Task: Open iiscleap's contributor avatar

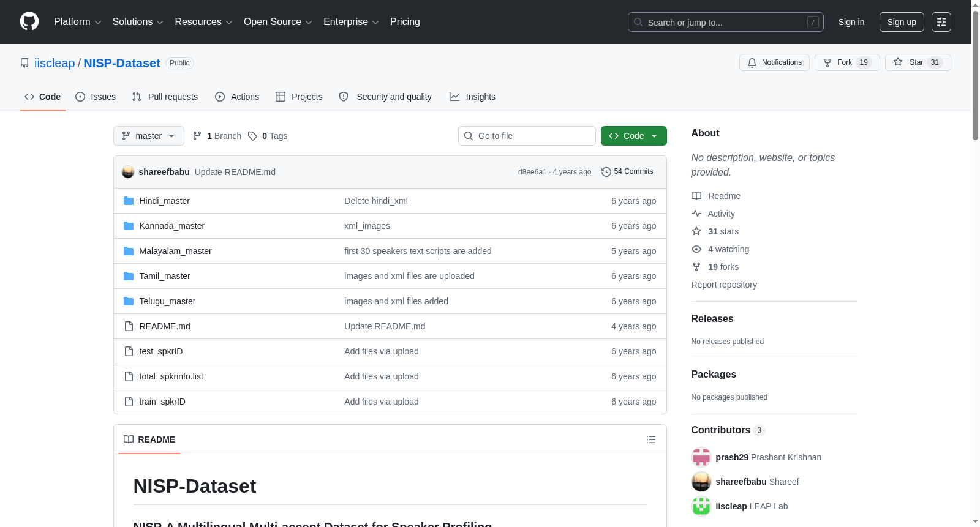Action: (x=701, y=506)
